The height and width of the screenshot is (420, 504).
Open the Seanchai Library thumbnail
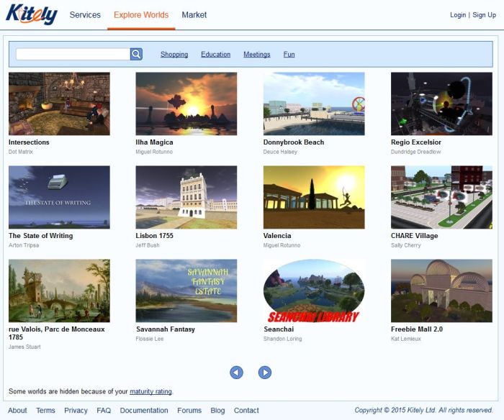coord(314,291)
